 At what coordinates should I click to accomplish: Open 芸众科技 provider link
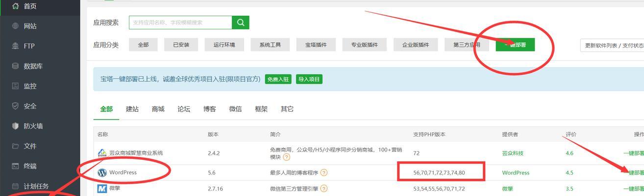click(513, 153)
